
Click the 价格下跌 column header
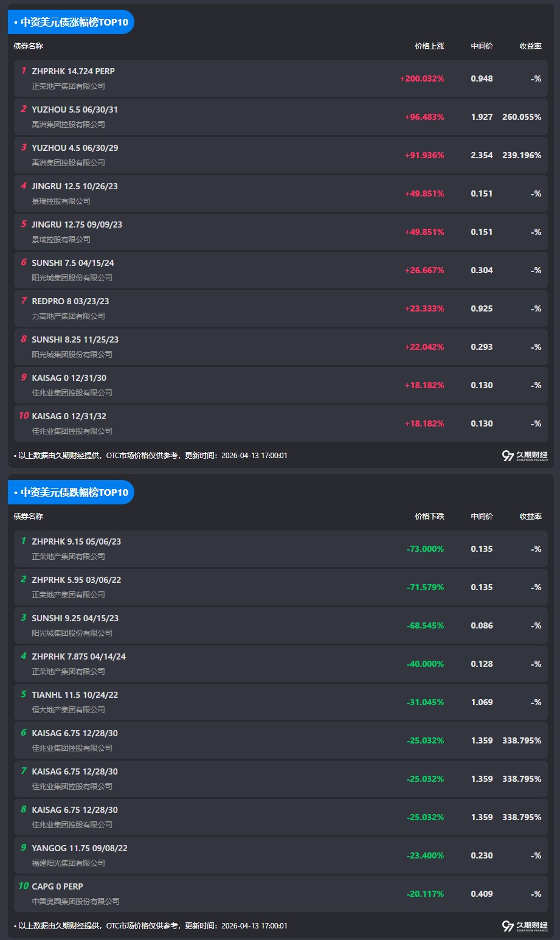pos(429,517)
